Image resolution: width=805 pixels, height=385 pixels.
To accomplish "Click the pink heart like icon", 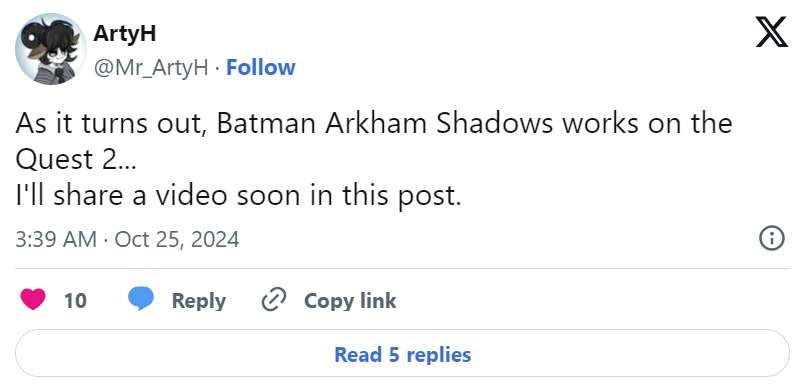I will click(33, 299).
